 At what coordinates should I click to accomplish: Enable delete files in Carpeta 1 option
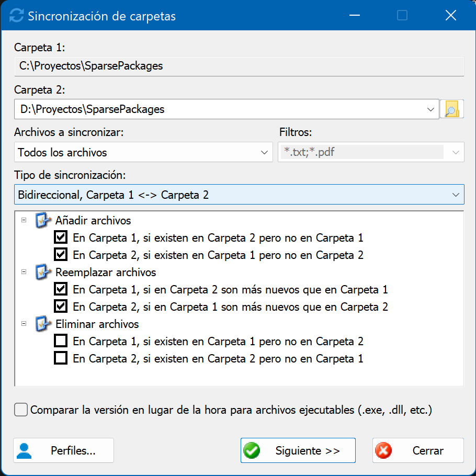click(x=61, y=341)
